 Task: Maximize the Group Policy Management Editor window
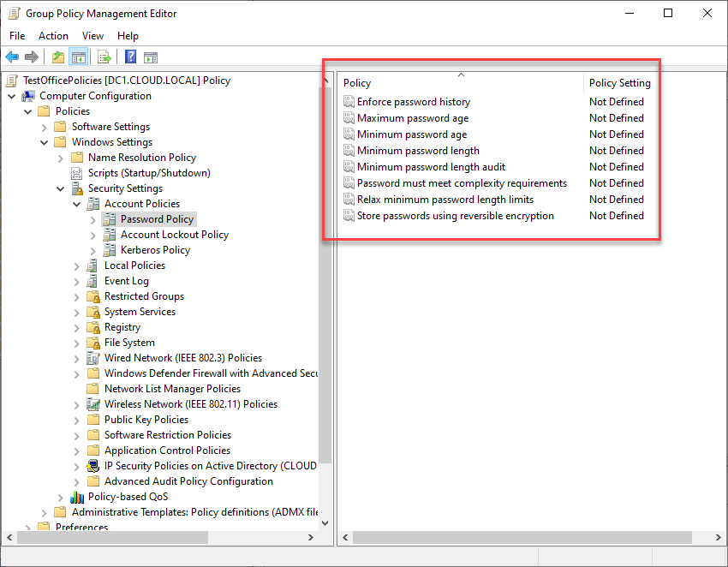668,13
